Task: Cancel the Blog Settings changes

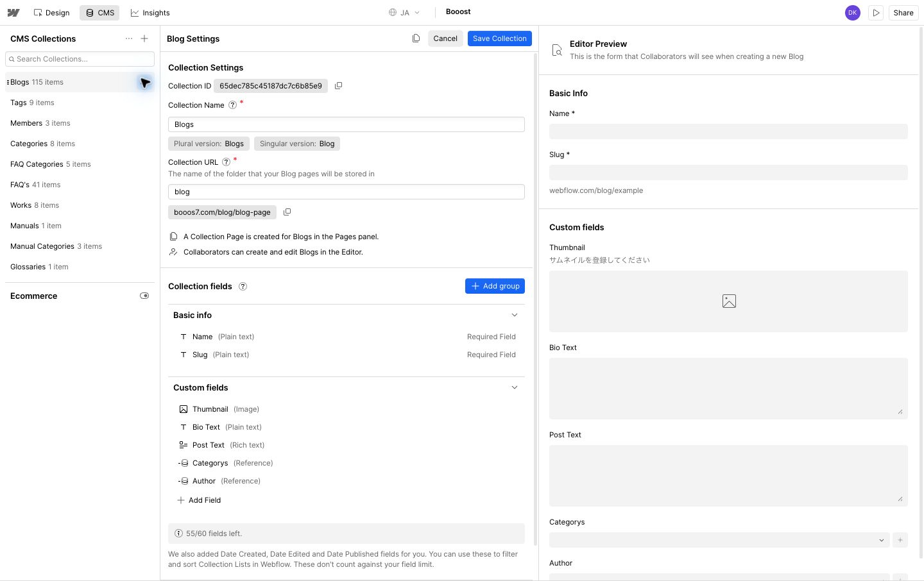Action: coord(445,38)
